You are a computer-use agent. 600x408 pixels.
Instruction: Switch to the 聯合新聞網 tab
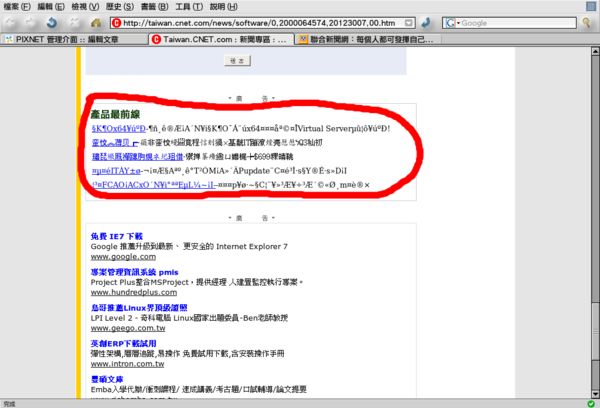click(x=368, y=39)
